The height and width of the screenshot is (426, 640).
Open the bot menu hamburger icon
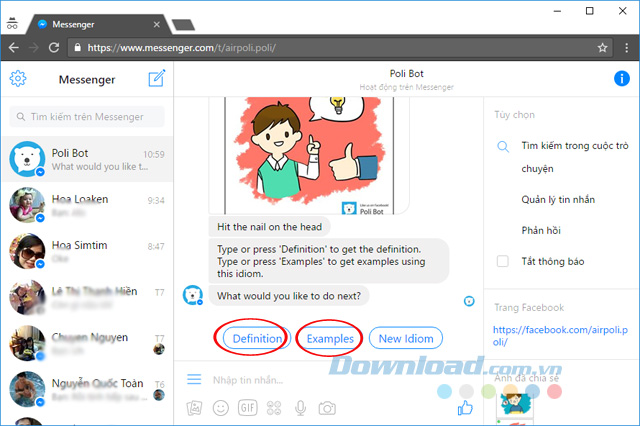194,380
